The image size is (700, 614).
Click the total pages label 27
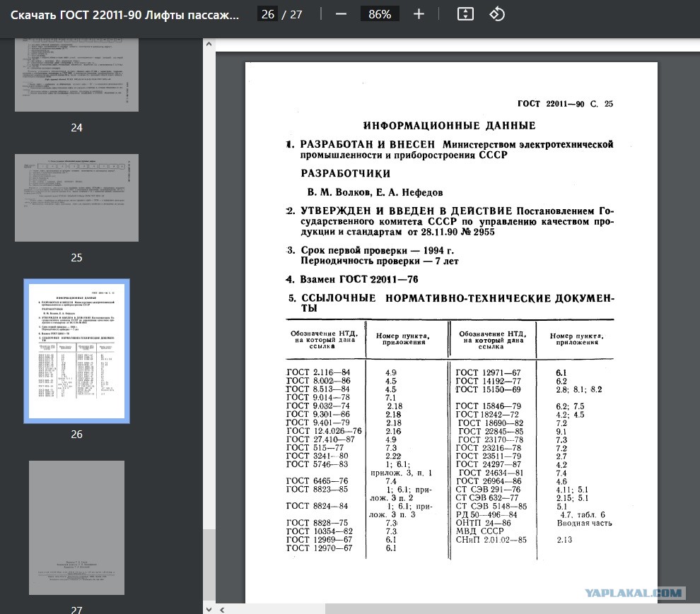pos(296,14)
